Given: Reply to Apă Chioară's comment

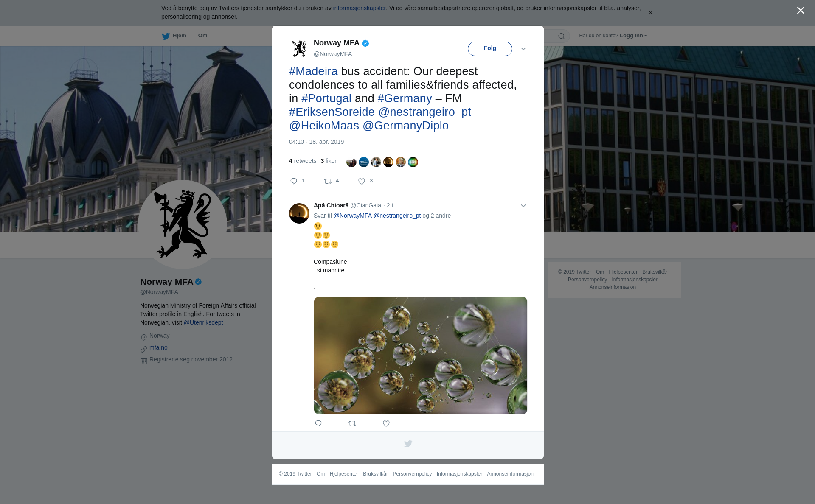Looking at the screenshot, I should pyautogui.click(x=318, y=423).
